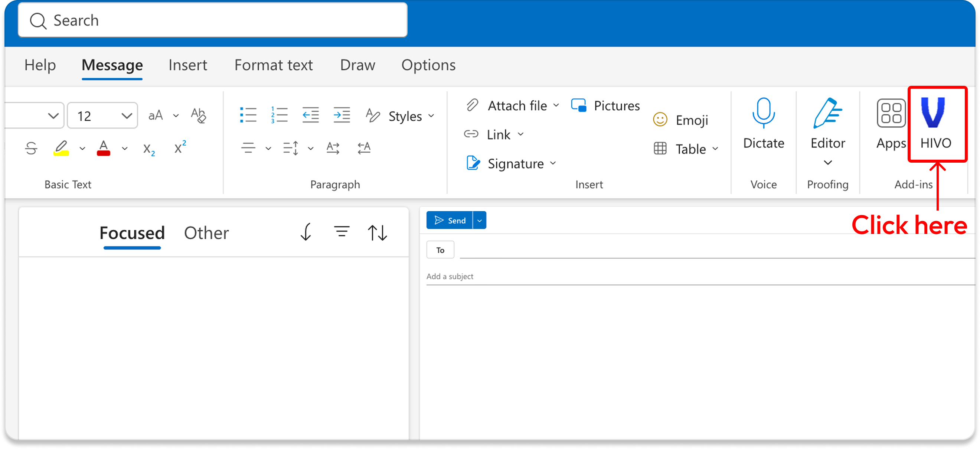Toggle superscript formatting
The image size is (980, 449).
pyautogui.click(x=180, y=147)
